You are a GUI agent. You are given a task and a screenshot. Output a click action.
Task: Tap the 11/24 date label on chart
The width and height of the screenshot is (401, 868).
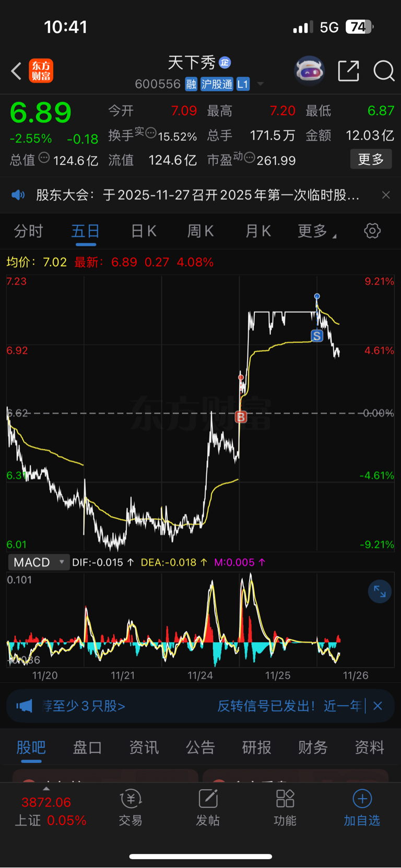[200, 675]
